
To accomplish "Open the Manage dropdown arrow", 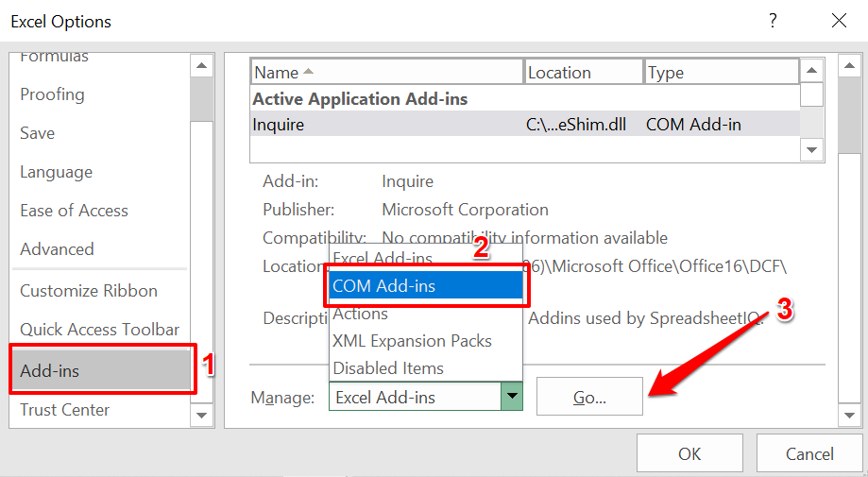I will pyautogui.click(x=511, y=398).
